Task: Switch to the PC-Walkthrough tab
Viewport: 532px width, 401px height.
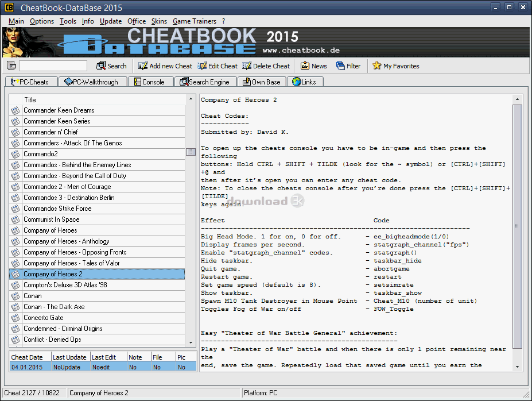Action: 92,82
